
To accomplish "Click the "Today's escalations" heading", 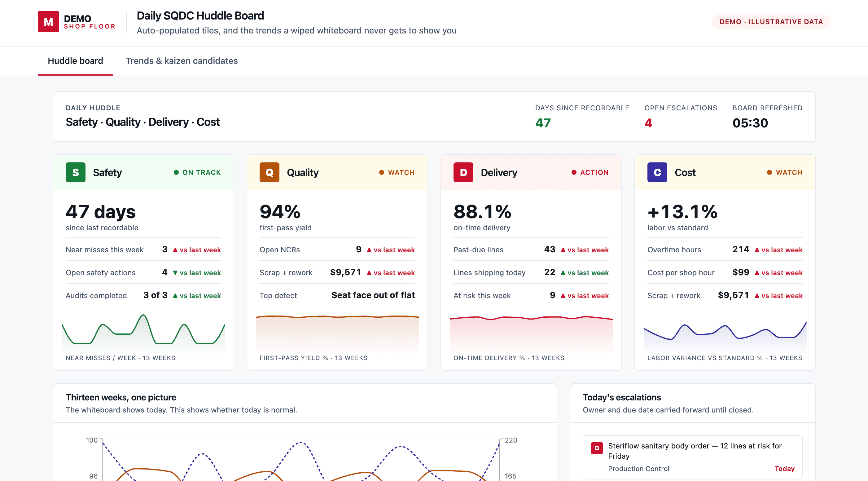I will click(x=622, y=397).
